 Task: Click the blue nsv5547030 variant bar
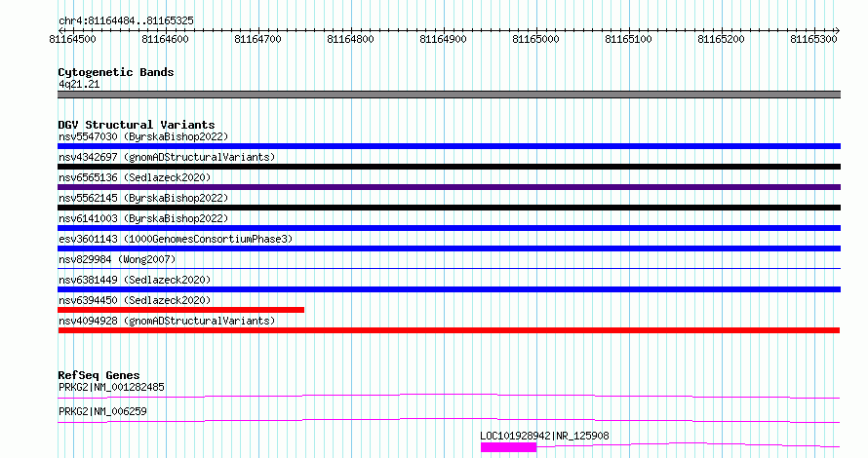pos(449,146)
